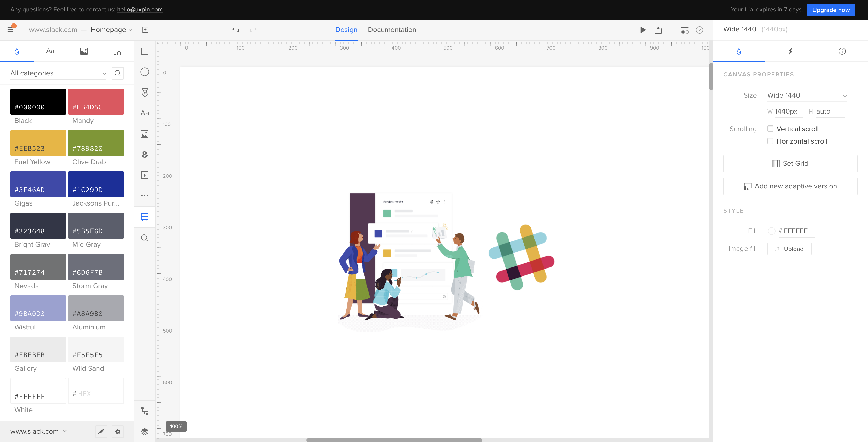Image resolution: width=868 pixels, height=442 pixels.
Task: Click the checkmark status icon
Action: point(700,30)
